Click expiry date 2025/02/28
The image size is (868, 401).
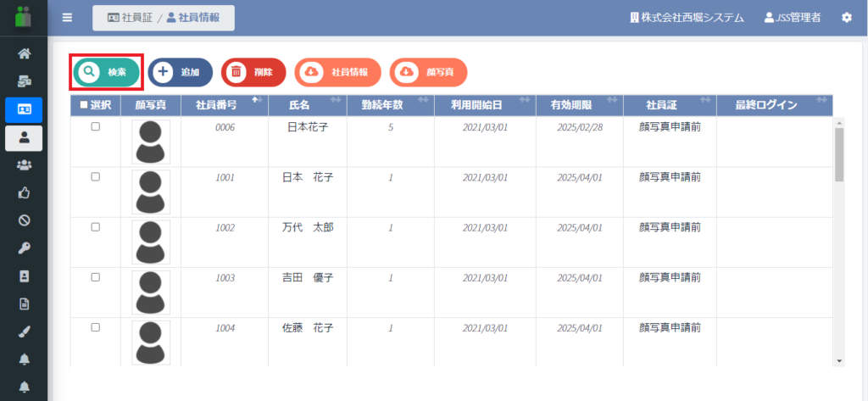pos(580,128)
